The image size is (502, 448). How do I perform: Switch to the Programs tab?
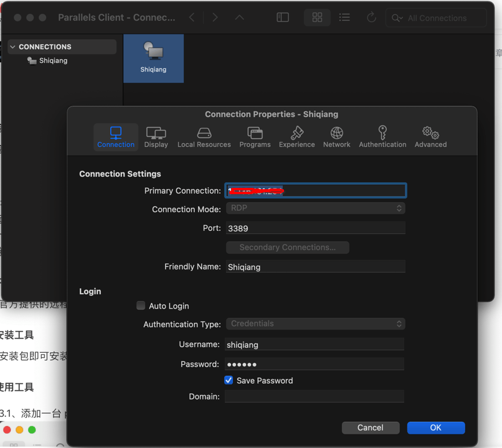coord(255,138)
